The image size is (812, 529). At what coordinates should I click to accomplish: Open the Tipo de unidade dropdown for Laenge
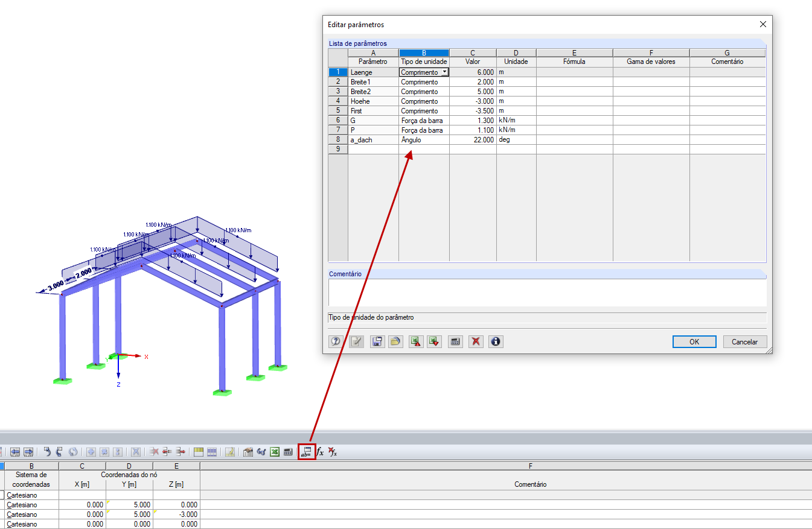pyautogui.click(x=445, y=72)
